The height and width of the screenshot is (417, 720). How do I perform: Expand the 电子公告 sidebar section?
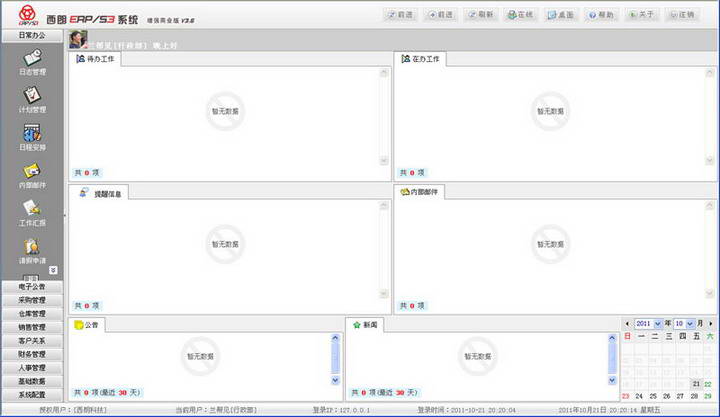32,287
